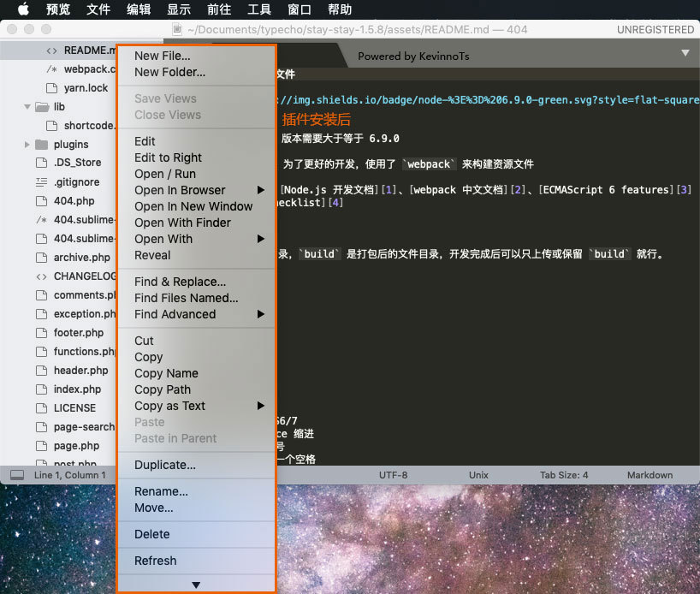Open the 文件 menu in menu bar
Image resolution: width=700 pixels, height=594 pixels.
click(x=98, y=9)
